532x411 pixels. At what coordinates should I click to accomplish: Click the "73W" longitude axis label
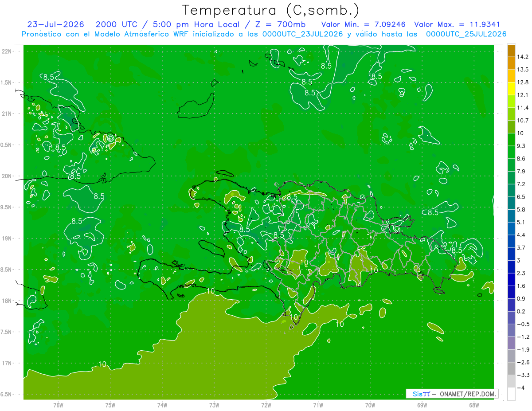click(214, 405)
